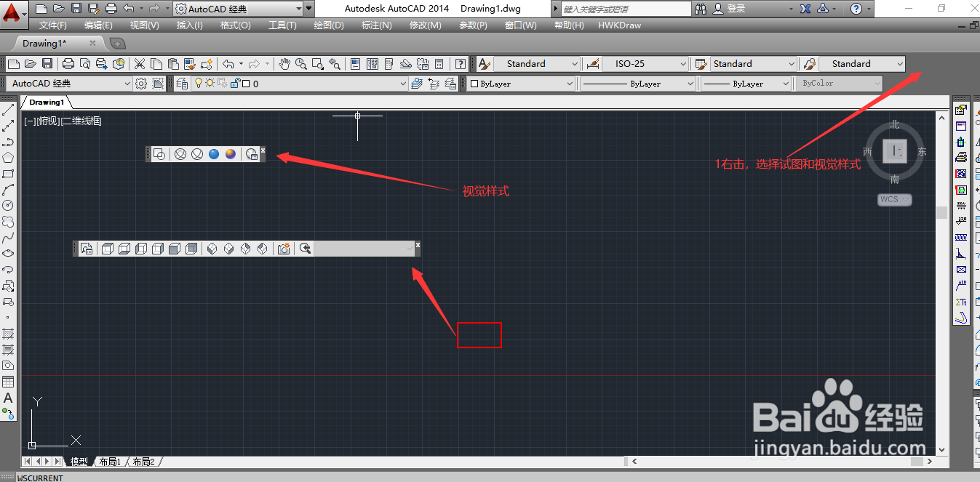Click [俯视] viewport view label
This screenshot has height=482, width=980.
(48, 121)
